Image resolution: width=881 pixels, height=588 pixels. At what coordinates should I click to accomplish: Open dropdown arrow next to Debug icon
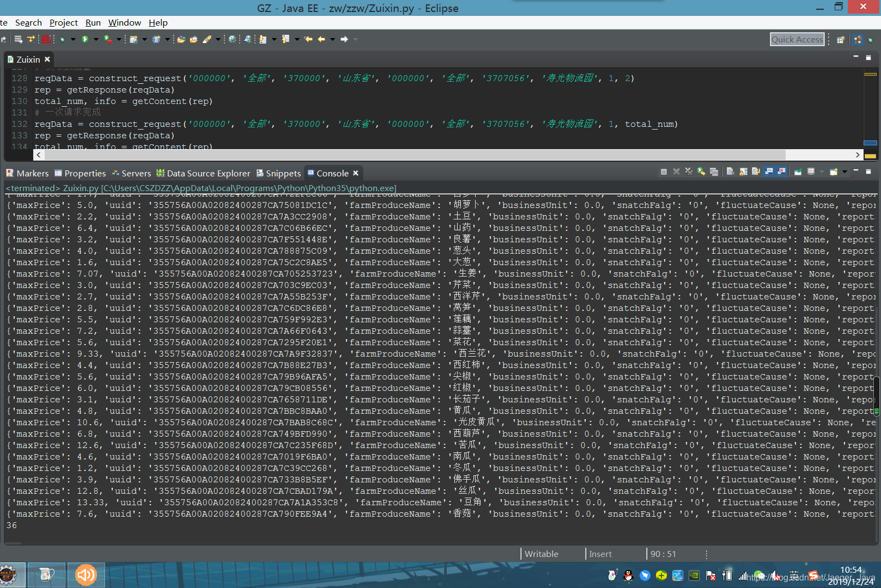point(73,39)
